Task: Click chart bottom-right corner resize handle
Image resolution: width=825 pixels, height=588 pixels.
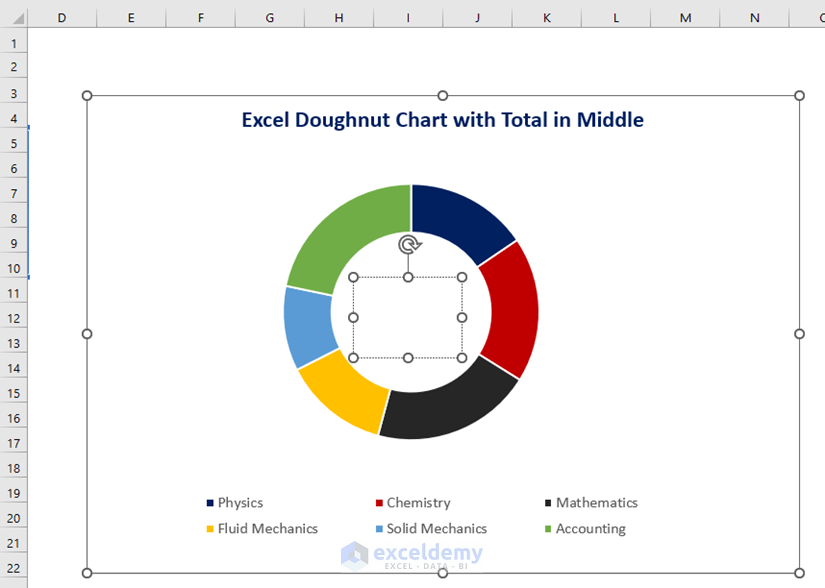Action: (x=799, y=573)
